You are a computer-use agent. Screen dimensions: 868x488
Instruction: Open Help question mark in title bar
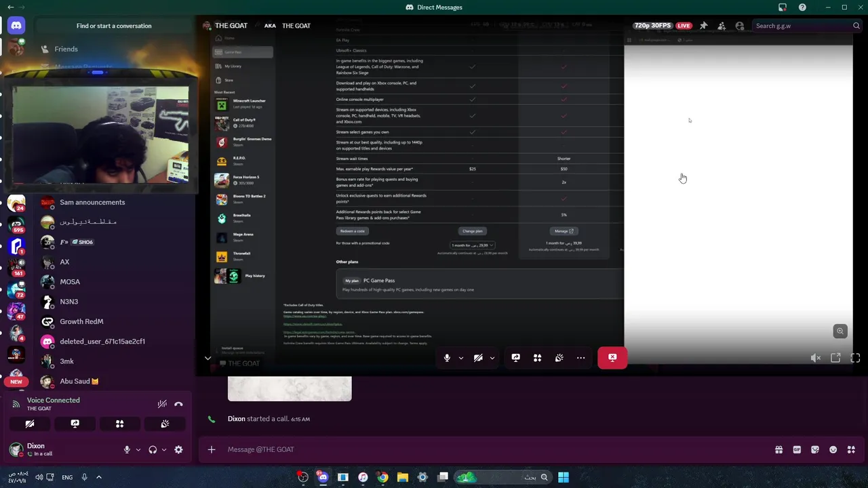[802, 7]
